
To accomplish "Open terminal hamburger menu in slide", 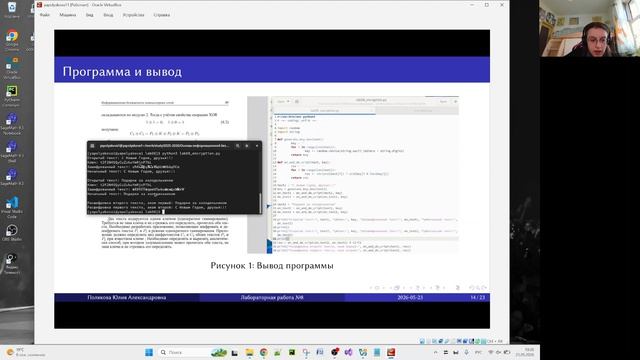I will pos(92,146).
